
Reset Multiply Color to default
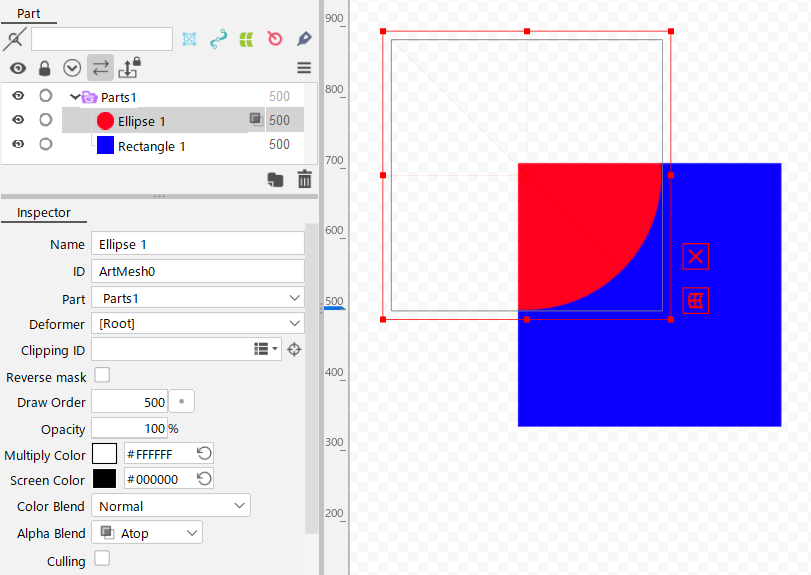(205, 453)
